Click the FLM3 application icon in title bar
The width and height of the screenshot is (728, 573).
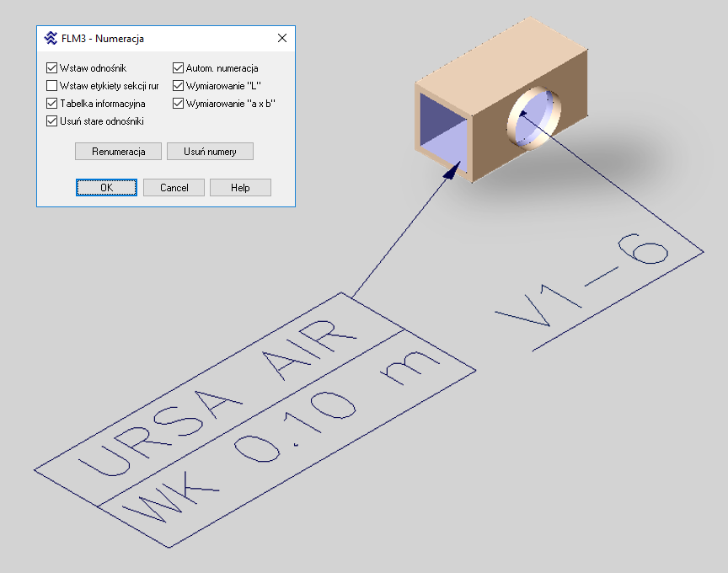[x=51, y=39]
